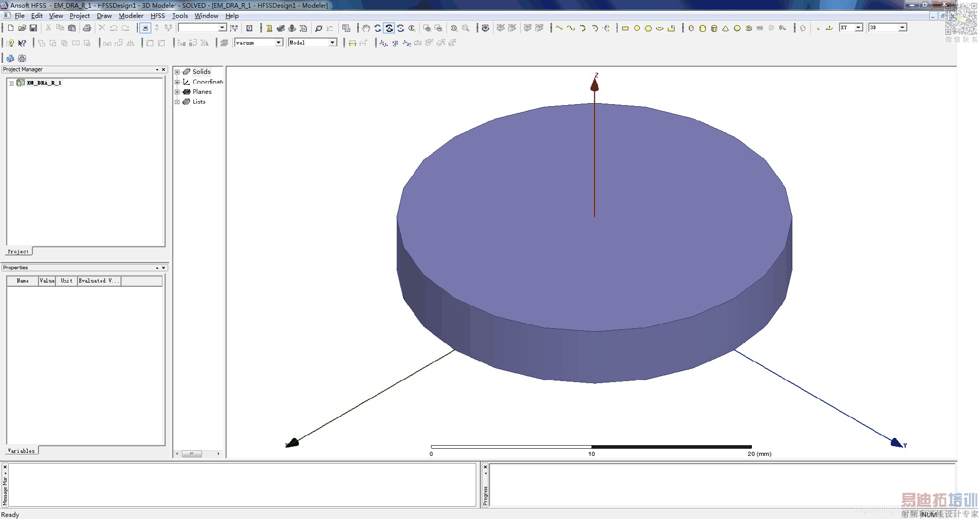Expand the Coordinate Systems tree node
Screen dimensions: 980x519
(x=177, y=82)
